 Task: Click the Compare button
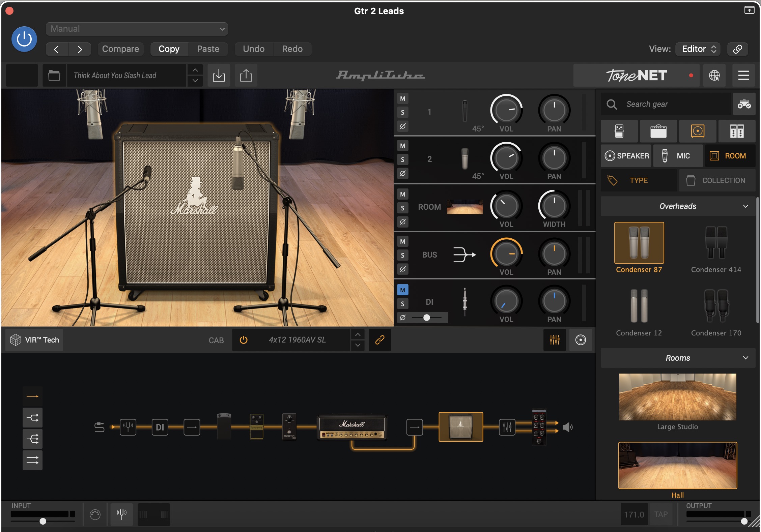click(120, 49)
